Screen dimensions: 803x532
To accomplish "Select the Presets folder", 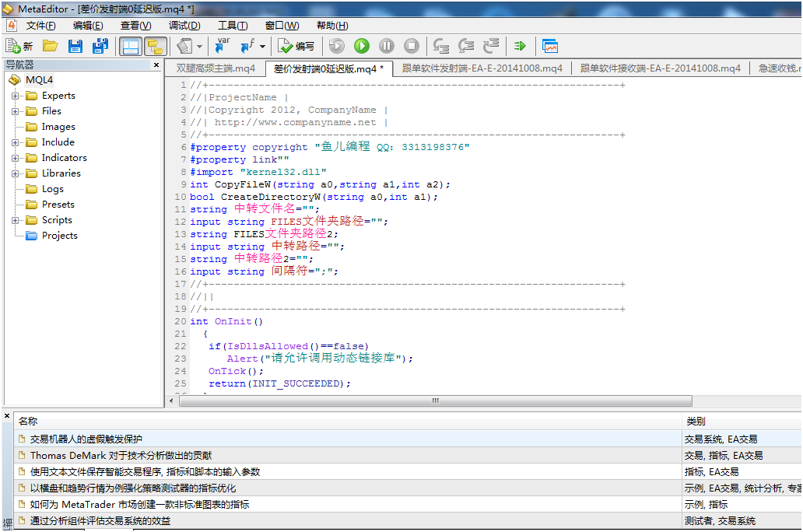I will click(x=58, y=205).
